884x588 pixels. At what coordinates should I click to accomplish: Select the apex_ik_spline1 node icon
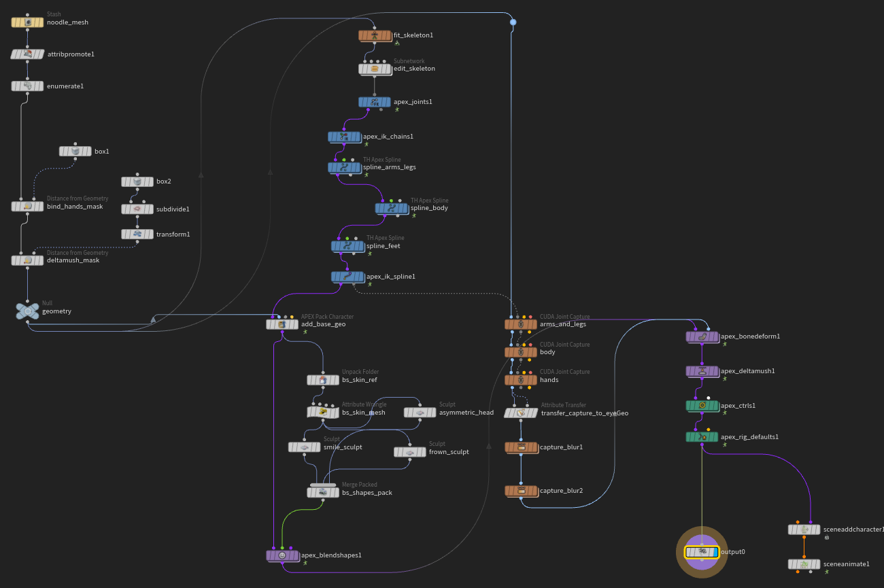tap(347, 277)
